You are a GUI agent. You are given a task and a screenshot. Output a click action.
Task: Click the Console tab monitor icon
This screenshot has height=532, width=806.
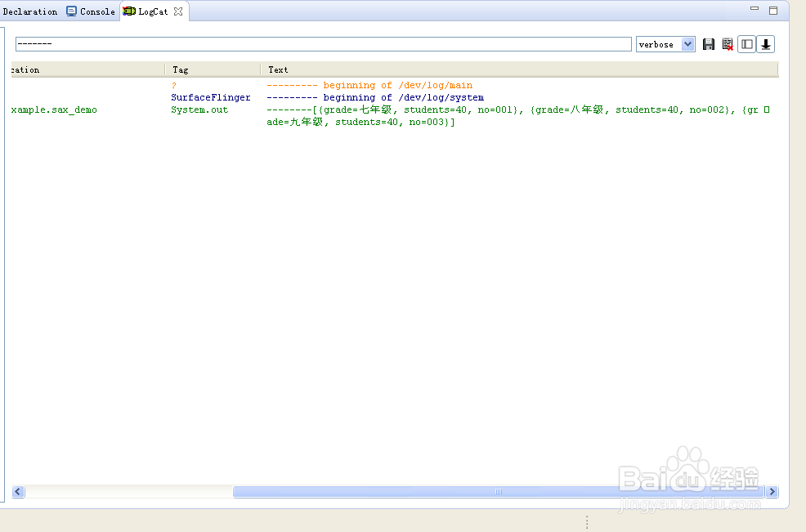click(71, 11)
